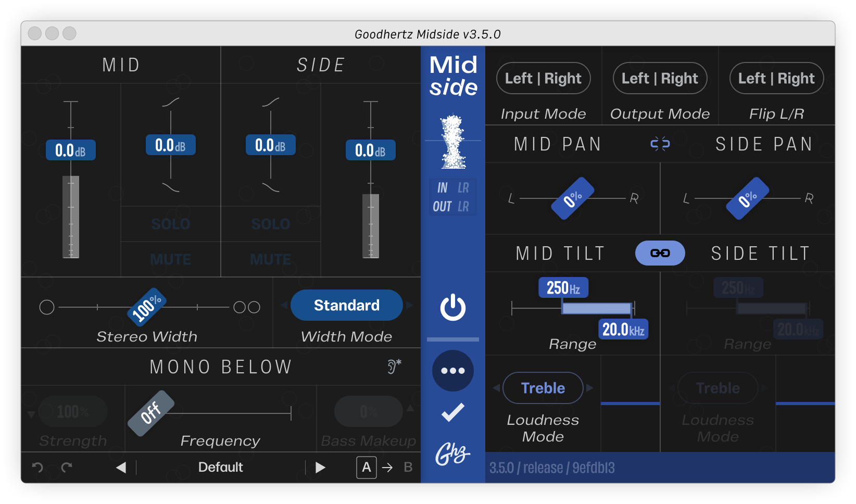856x504 pixels.
Task: Click the Midside stereo visualizer graphic
Action: click(x=453, y=142)
